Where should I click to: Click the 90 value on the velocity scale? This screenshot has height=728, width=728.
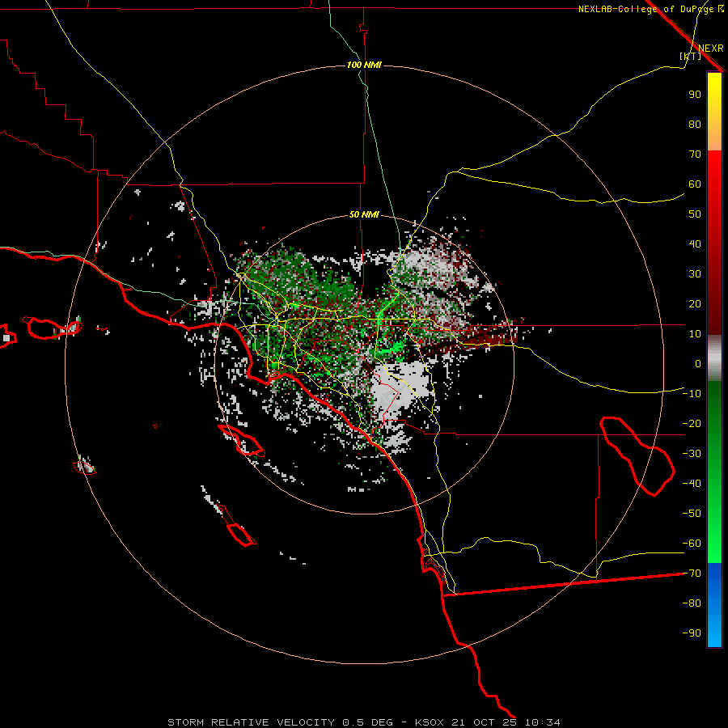click(x=695, y=95)
